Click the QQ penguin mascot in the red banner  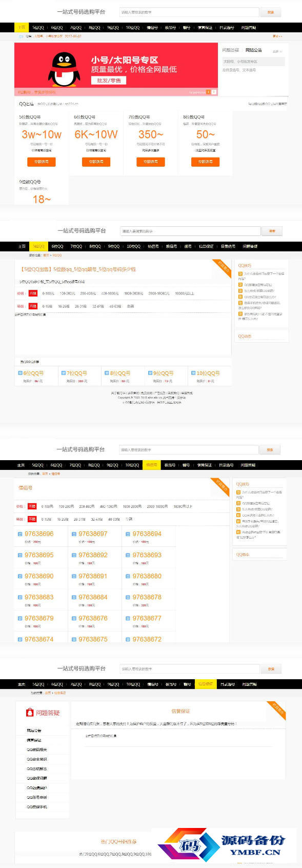64,70
